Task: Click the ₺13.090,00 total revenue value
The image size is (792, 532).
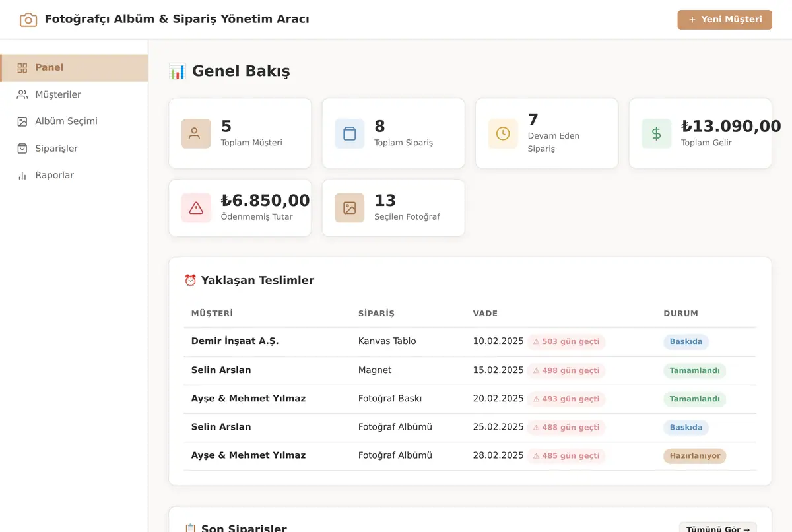Action: (x=731, y=126)
